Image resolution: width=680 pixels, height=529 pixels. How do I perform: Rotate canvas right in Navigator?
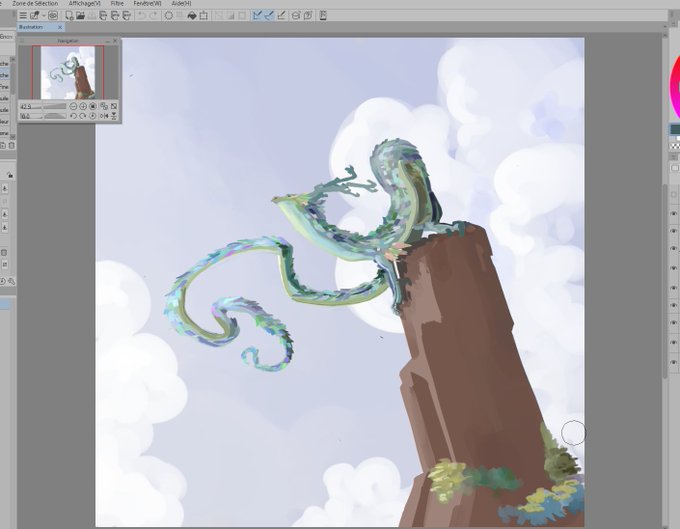pos(83,116)
